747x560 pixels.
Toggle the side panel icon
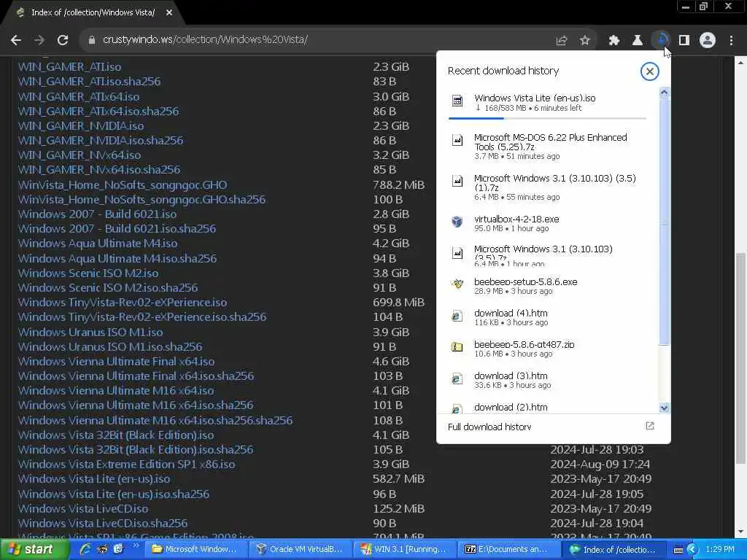(684, 41)
